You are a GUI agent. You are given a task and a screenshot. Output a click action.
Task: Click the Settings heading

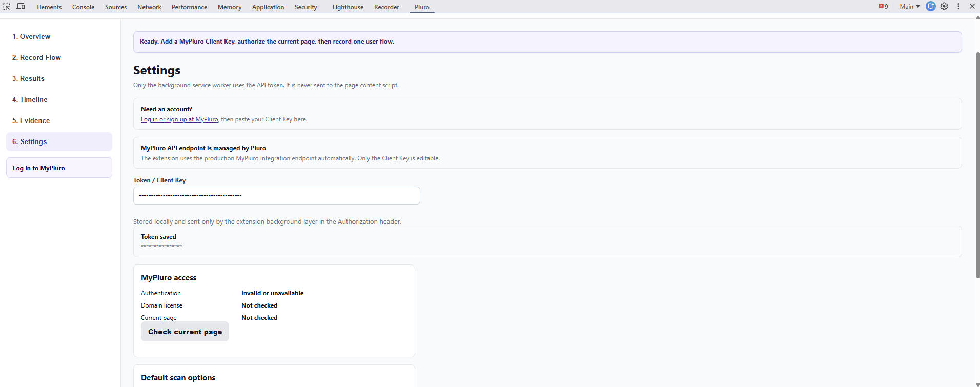(x=157, y=70)
